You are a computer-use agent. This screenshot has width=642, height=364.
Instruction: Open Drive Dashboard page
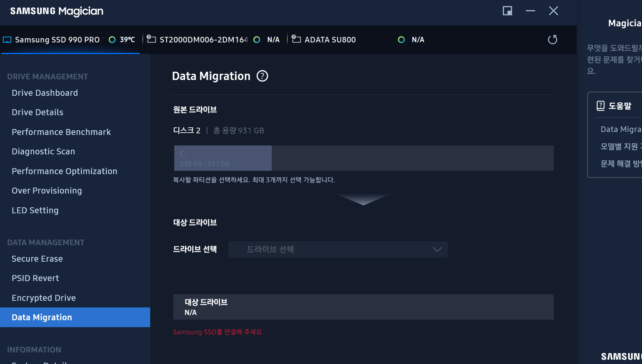click(x=45, y=93)
